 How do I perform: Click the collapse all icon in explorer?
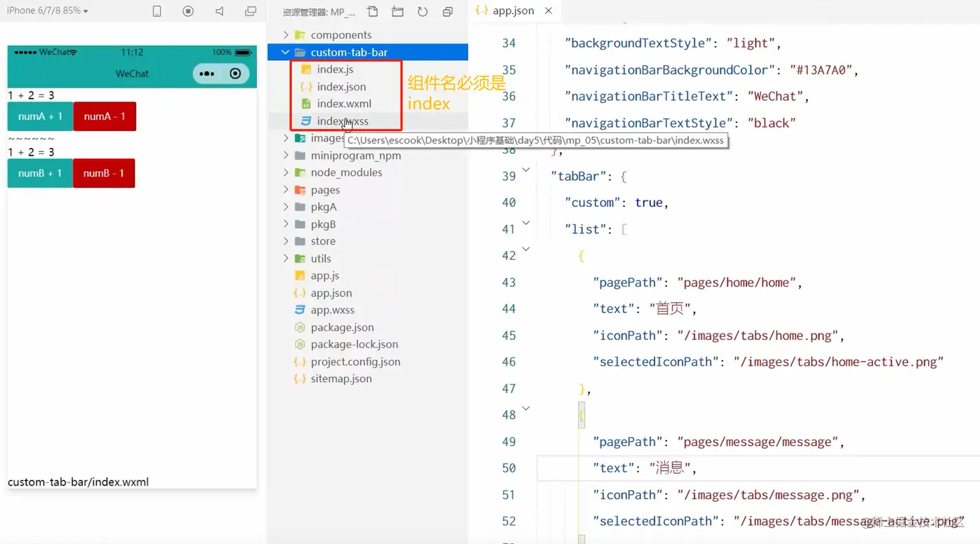pos(447,12)
